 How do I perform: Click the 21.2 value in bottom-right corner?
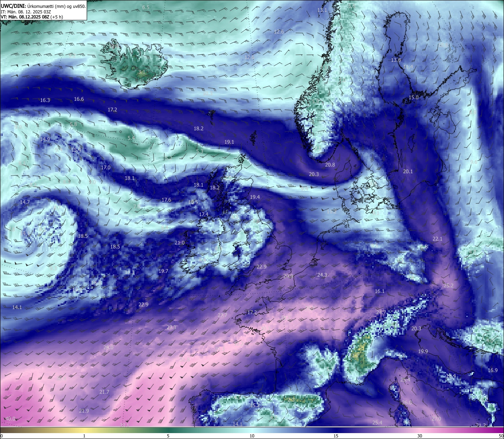click(x=481, y=425)
